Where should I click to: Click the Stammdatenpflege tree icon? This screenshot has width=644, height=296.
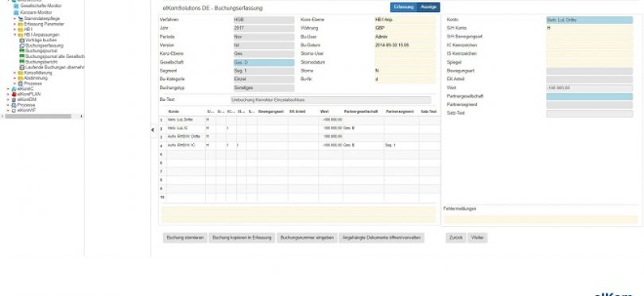pyautogui.click(x=21, y=19)
